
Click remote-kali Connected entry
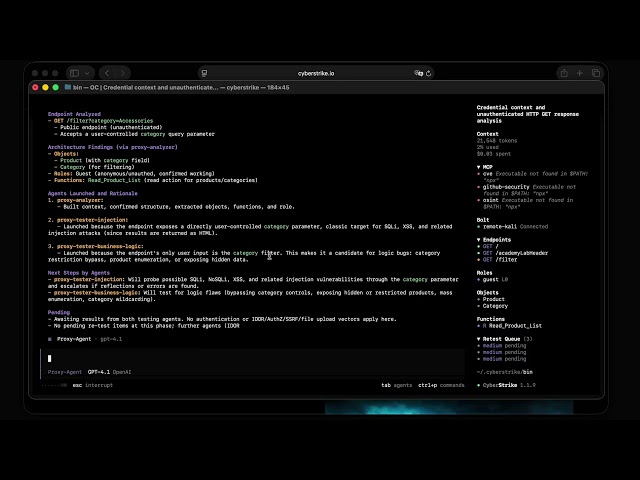[x=512, y=226]
